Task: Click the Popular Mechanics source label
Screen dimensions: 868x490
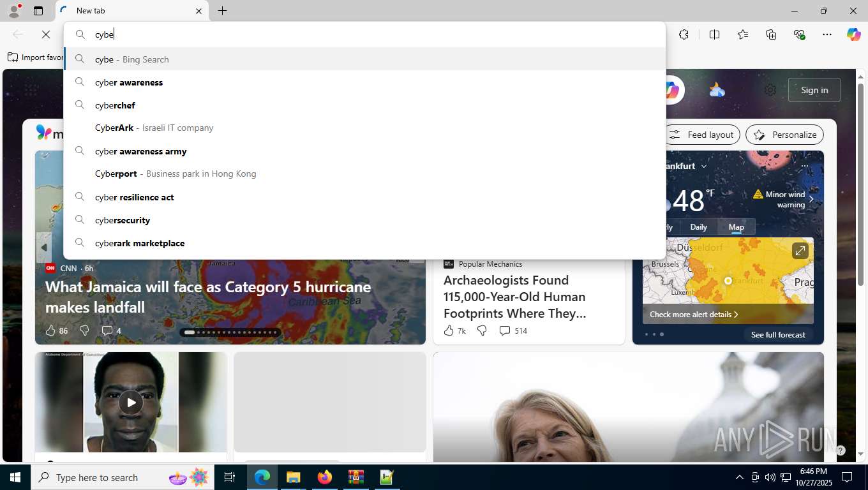Action: point(490,264)
